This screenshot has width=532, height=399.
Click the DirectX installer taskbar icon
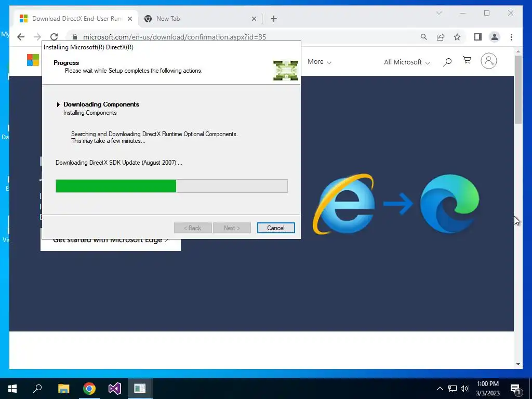click(x=140, y=389)
